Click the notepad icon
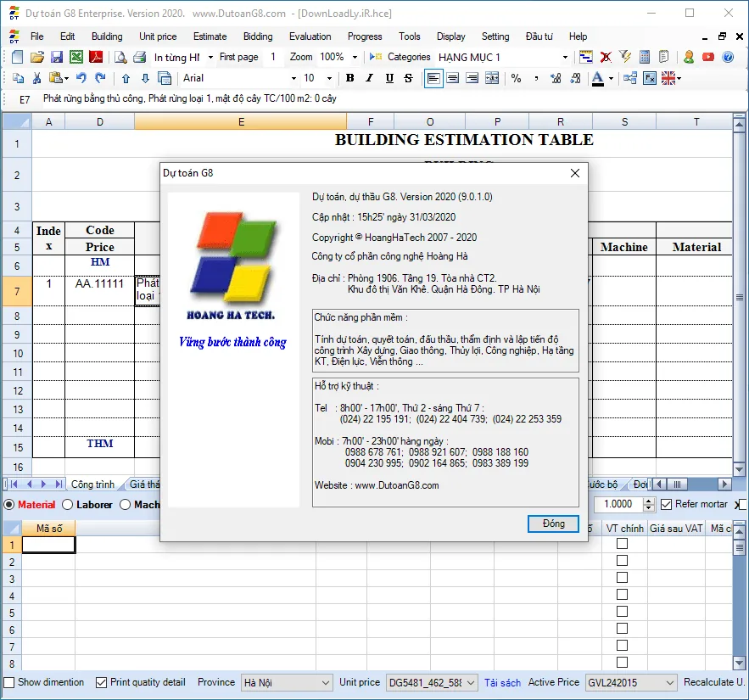The width and height of the screenshot is (749, 700). [664, 57]
